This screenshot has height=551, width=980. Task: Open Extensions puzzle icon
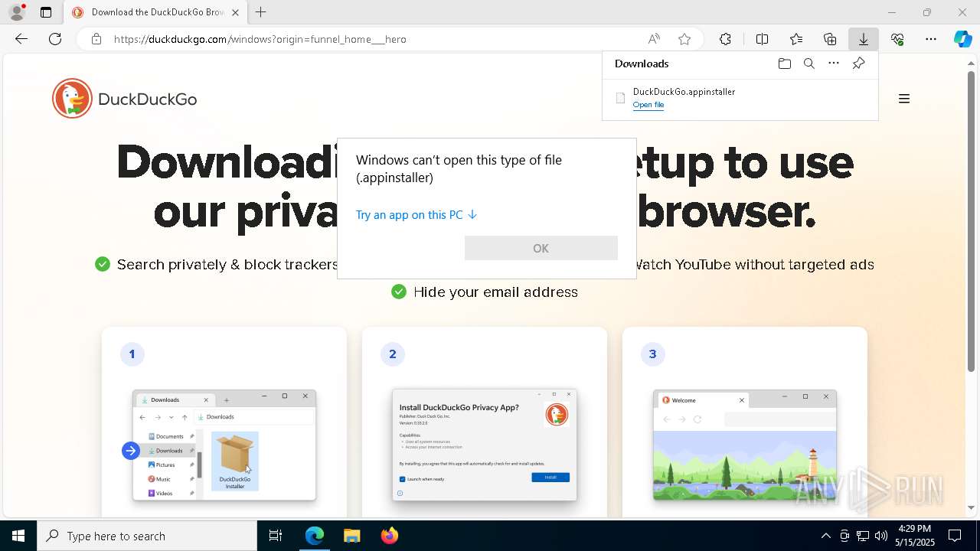725,39
